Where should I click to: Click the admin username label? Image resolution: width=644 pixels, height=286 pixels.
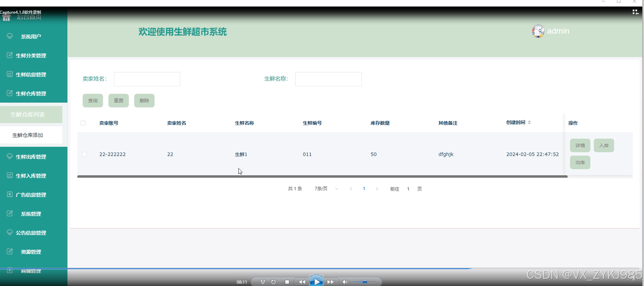click(x=558, y=31)
